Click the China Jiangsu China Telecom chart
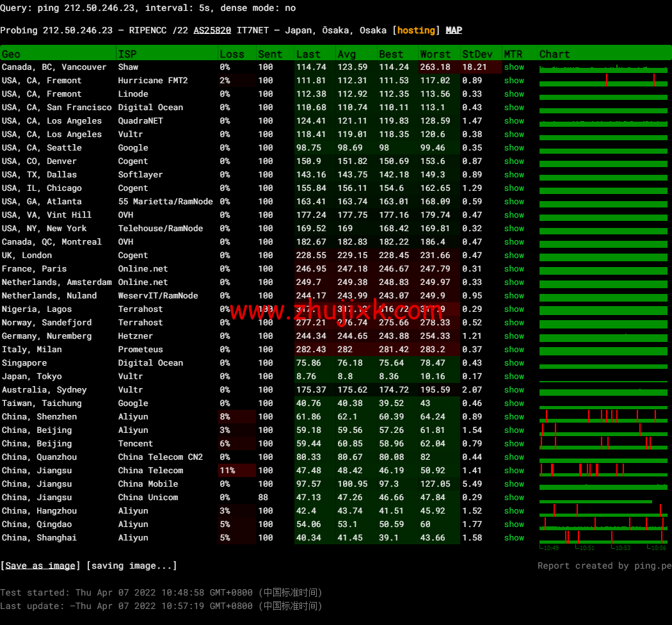This screenshot has width=672, height=625. [603, 471]
